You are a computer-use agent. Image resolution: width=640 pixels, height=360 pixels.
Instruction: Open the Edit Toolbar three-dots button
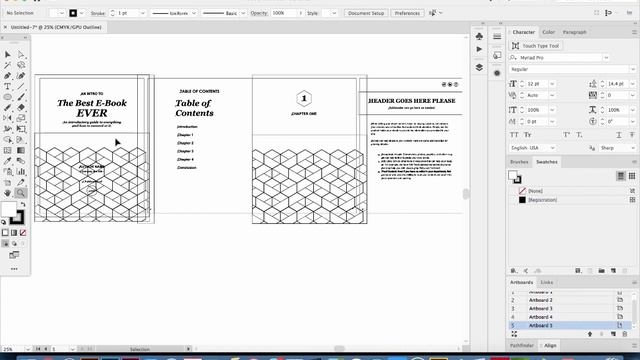pyautogui.click(x=14, y=269)
